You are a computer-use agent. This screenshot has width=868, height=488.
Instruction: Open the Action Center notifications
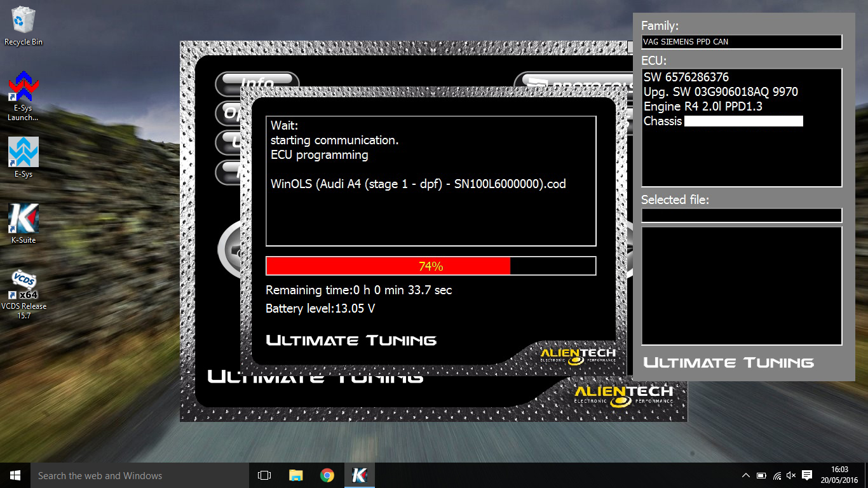807,475
